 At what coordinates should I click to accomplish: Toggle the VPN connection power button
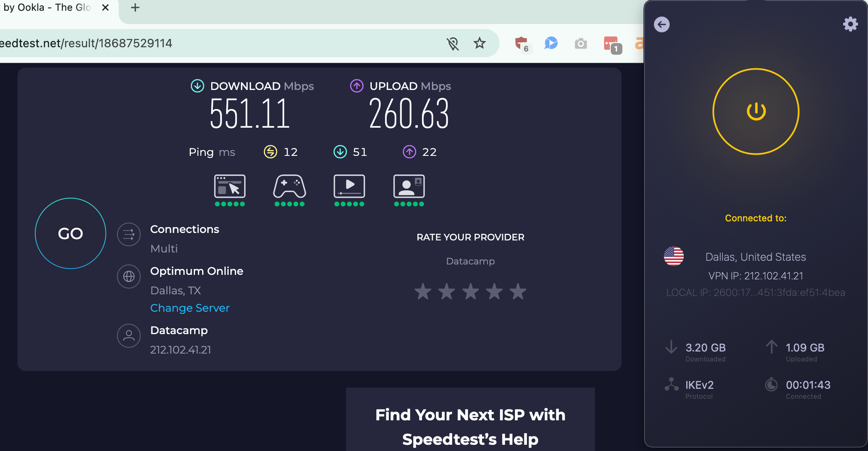(755, 111)
